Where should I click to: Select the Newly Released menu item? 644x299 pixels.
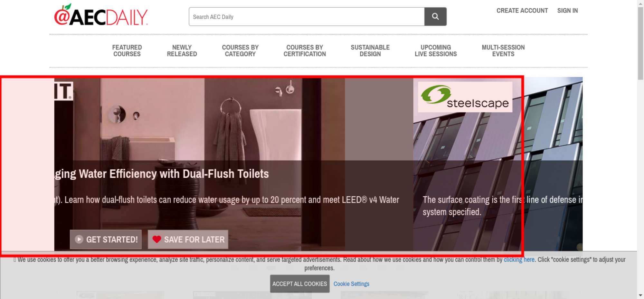tap(182, 51)
